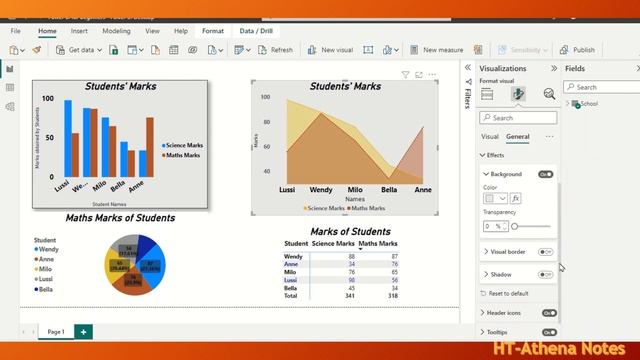Add a new page with plus button

click(83, 332)
